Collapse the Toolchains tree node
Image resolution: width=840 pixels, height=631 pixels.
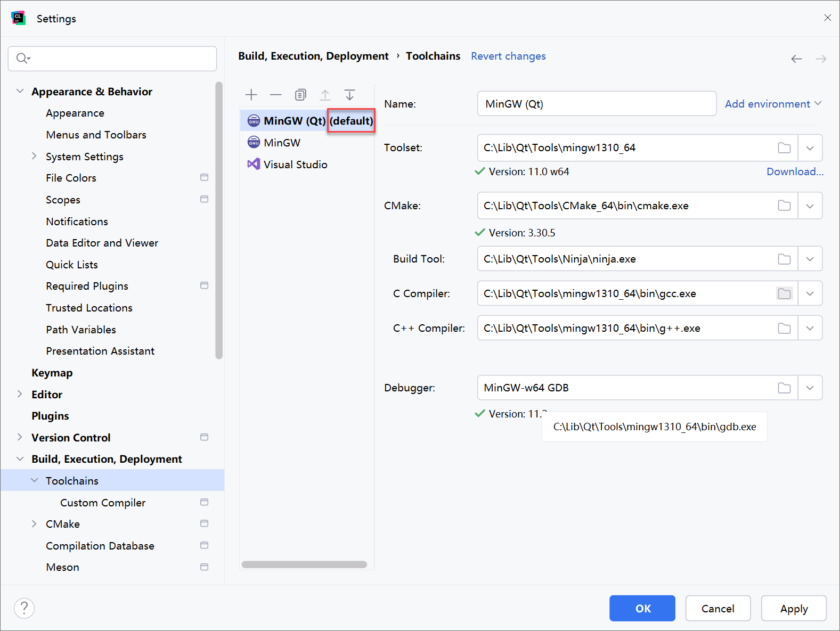tap(34, 480)
